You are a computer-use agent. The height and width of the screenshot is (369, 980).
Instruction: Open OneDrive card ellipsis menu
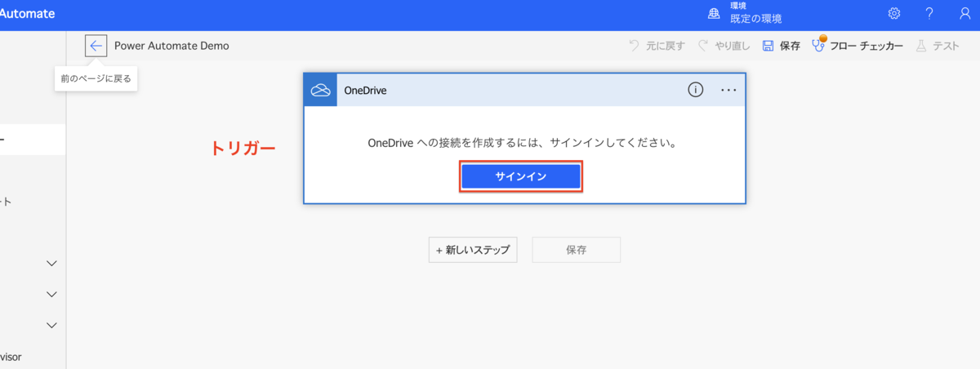pyautogui.click(x=728, y=90)
